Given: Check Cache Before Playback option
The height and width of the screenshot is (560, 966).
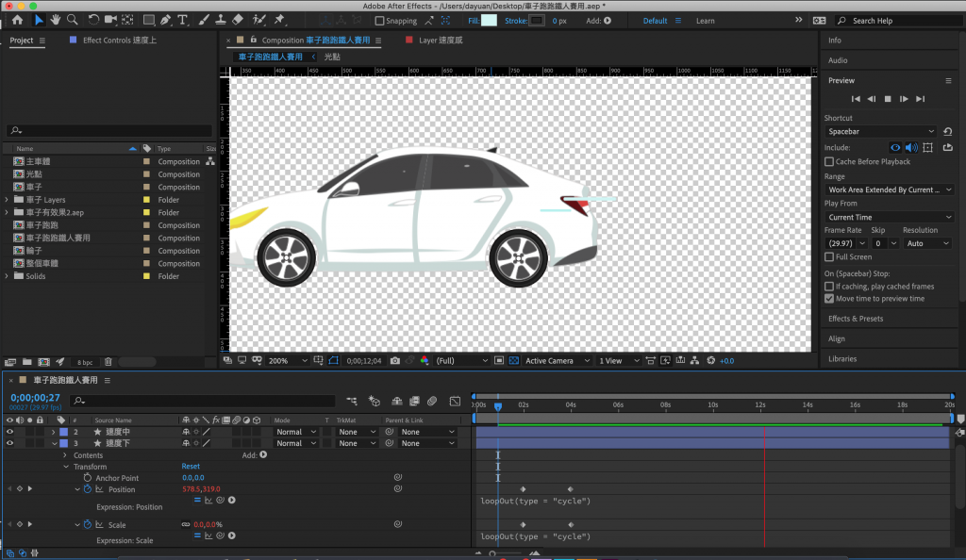Looking at the screenshot, I should point(829,162).
